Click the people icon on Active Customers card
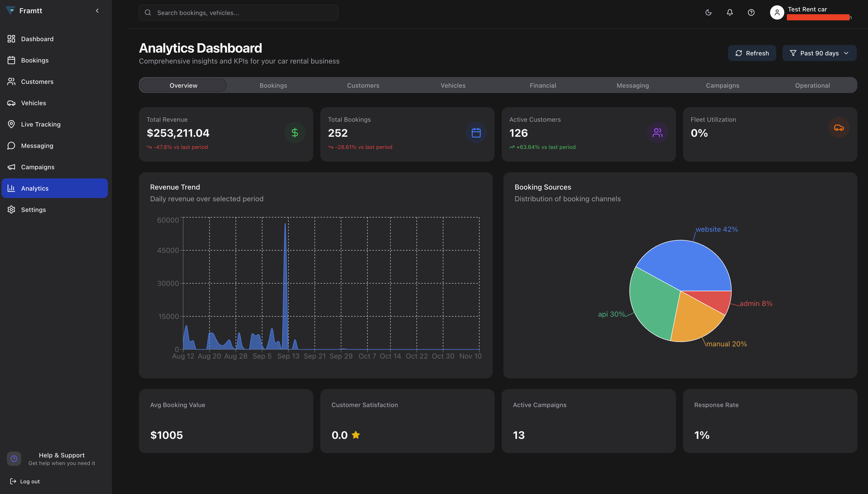Image resolution: width=868 pixels, height=494 pixels. [657, 132]
